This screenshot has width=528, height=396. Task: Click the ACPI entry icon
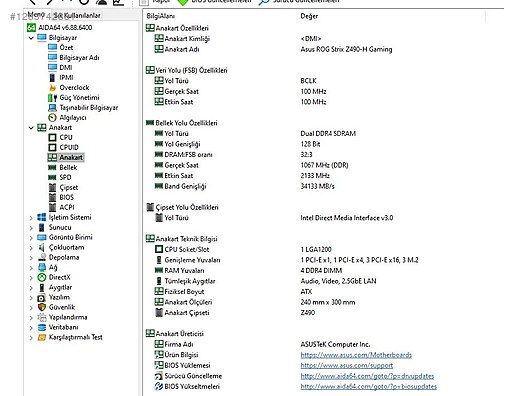[x=52, y=207]
